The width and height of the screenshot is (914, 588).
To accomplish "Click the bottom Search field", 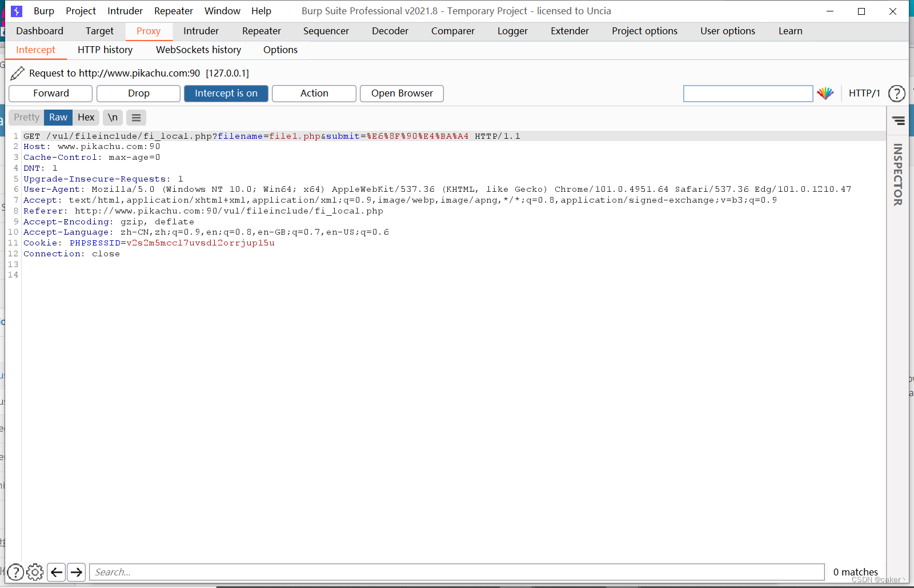I will click(457, 572).
